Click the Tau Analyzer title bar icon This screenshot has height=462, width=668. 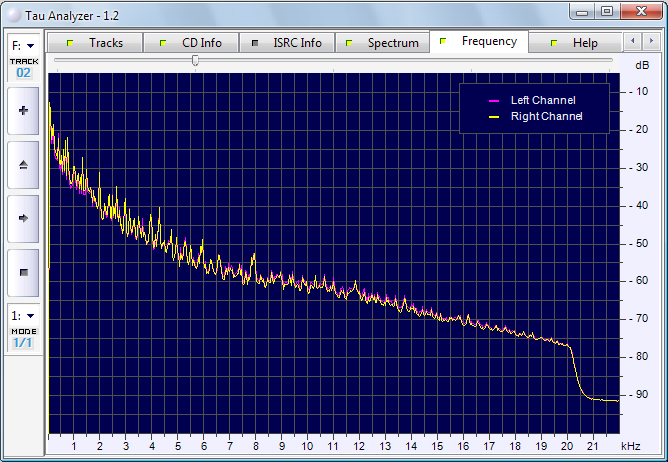(13, 11)
